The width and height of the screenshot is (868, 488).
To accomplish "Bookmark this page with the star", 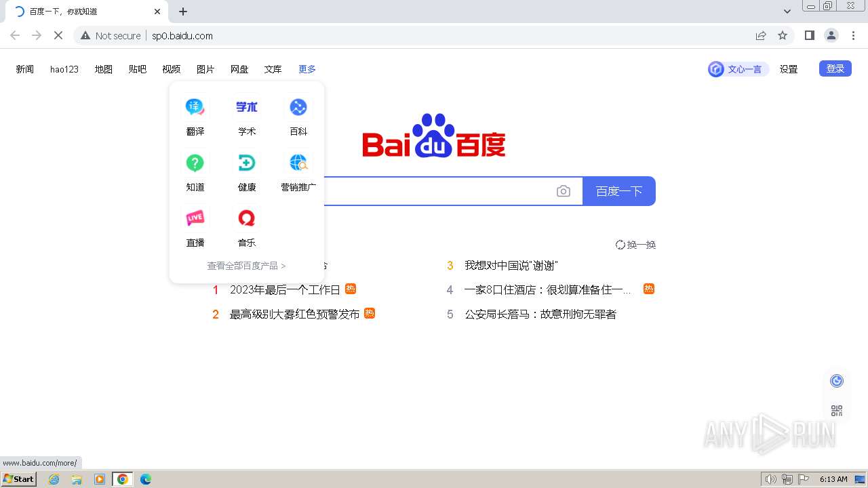I will tap(783, 35).
